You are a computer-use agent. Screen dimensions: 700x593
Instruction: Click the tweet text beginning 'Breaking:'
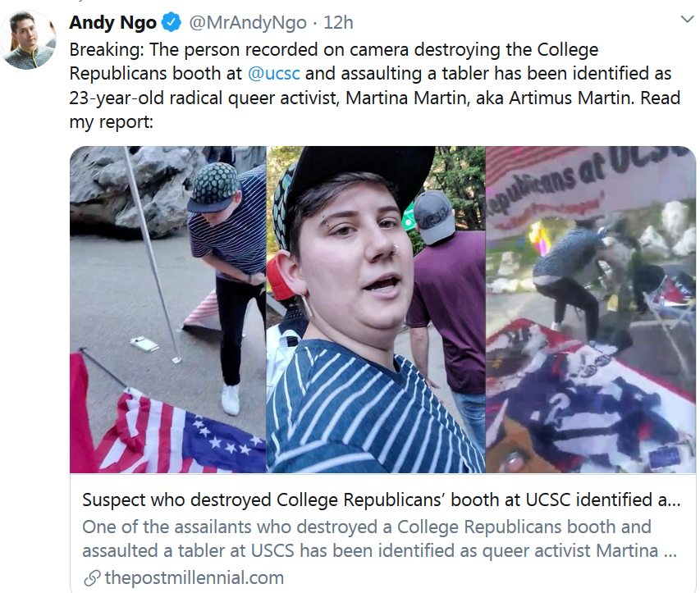point(374,85)
